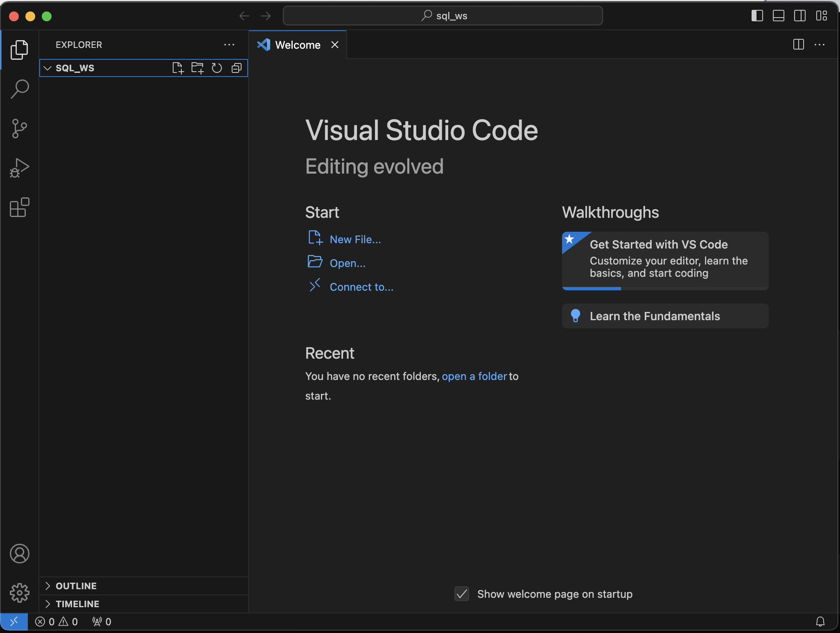Click the New Folder icon in explorer
Viewport: 840px width, 633px height.
coord(197,68)
